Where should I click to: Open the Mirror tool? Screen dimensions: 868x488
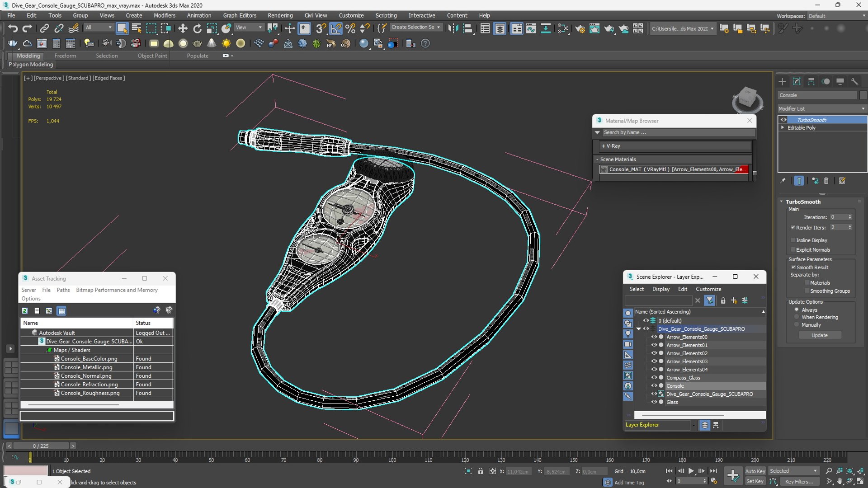coord(453,28)
